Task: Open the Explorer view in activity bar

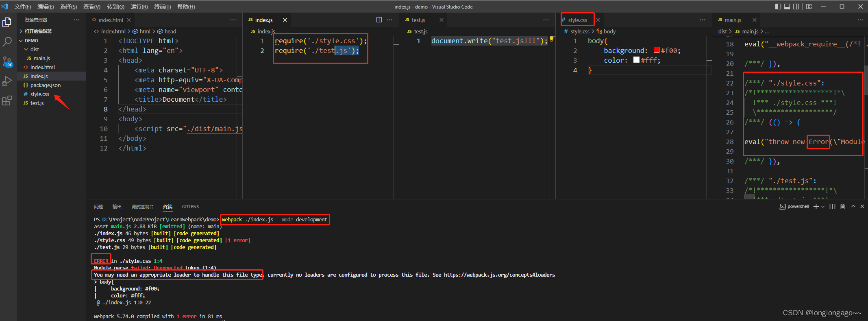Action: pyautogui.click(x=7, y=23)
